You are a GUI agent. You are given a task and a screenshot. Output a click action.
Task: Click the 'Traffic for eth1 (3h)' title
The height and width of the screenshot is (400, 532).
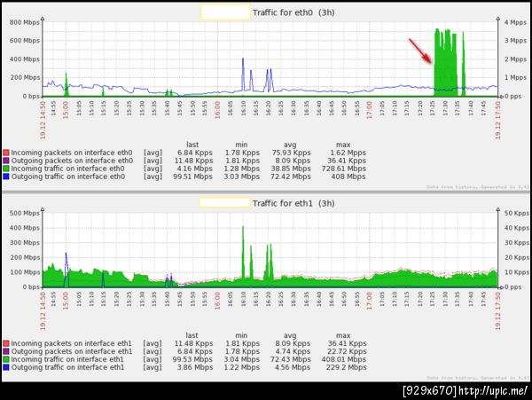tap(293, 203)
